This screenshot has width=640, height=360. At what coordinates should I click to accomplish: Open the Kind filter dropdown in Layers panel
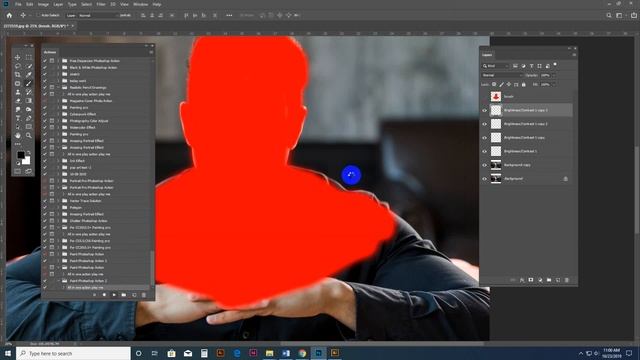[x=496, y=66]
